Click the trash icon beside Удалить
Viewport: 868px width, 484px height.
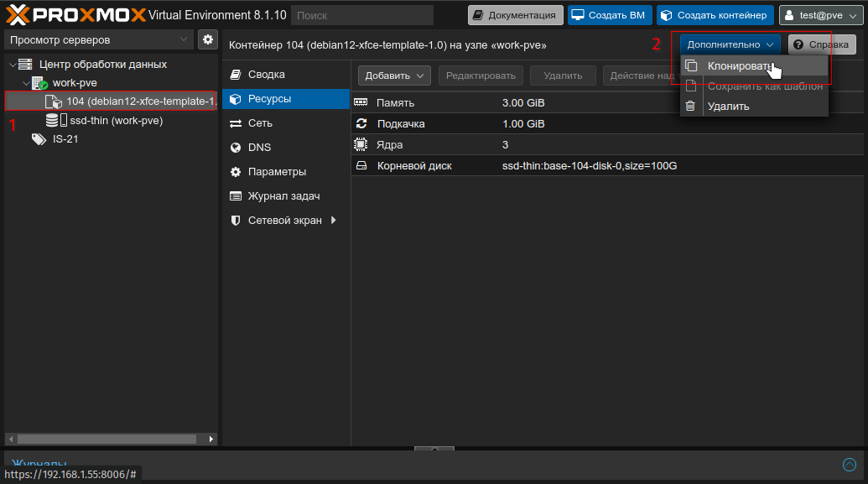(x=690, y=106)
